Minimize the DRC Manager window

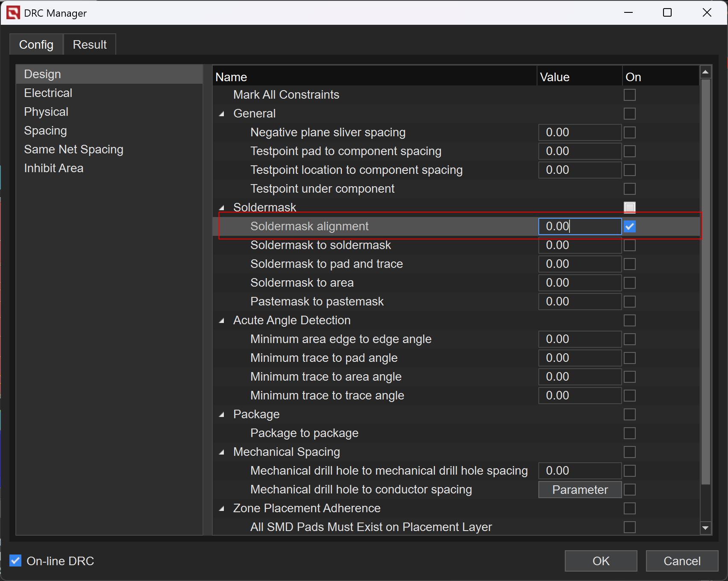click(628, 13)
